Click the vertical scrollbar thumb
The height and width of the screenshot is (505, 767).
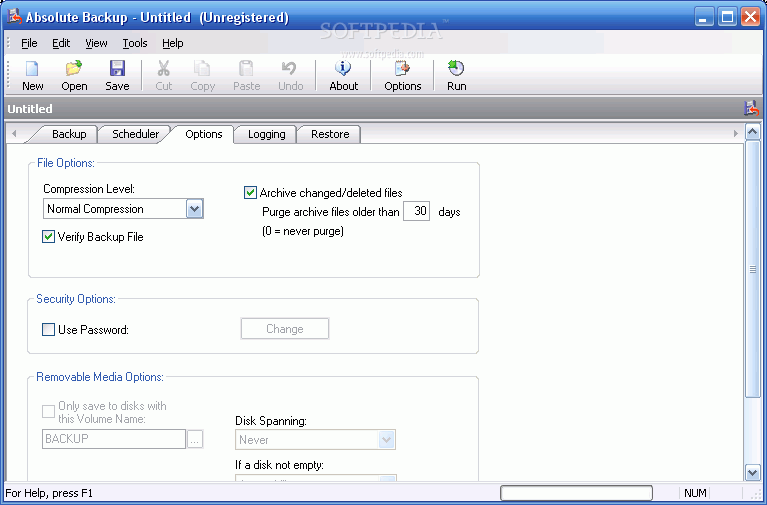752,269
